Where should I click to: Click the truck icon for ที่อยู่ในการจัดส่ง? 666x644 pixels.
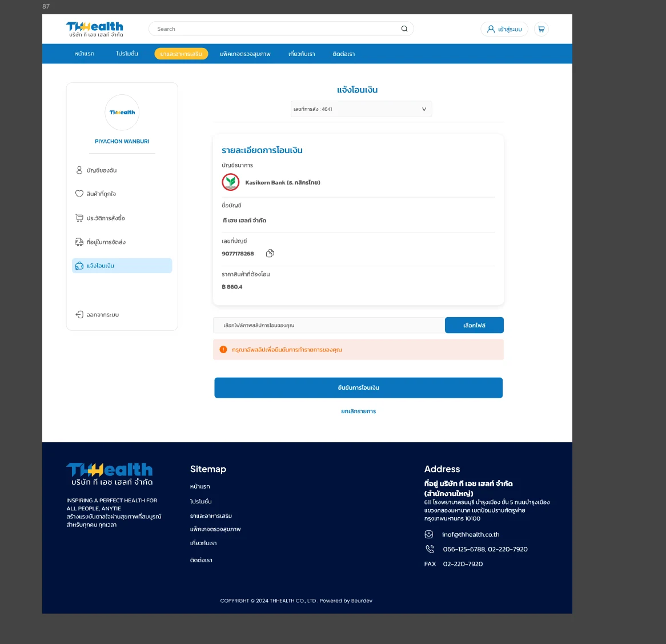(x=79, y=242)
